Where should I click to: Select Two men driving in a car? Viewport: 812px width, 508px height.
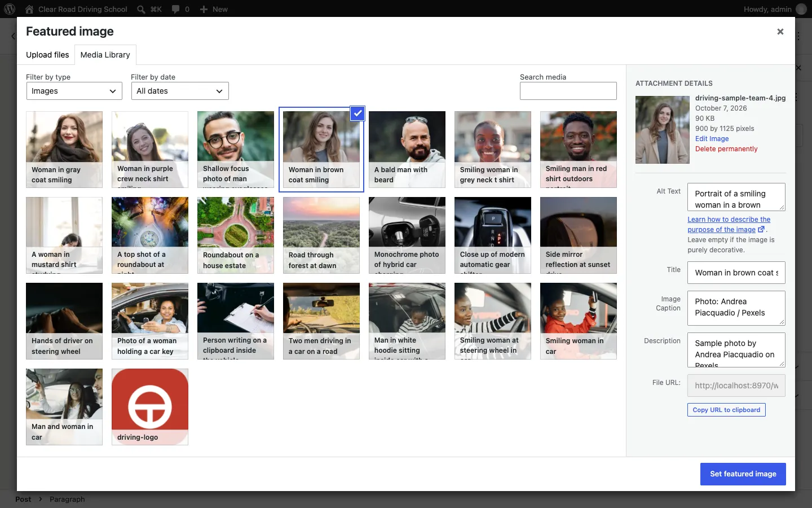[x=321, y=321]
